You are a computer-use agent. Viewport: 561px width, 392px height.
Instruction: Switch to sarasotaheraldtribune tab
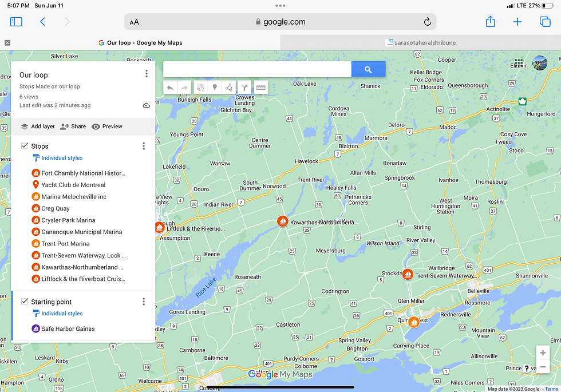(420, 42)
